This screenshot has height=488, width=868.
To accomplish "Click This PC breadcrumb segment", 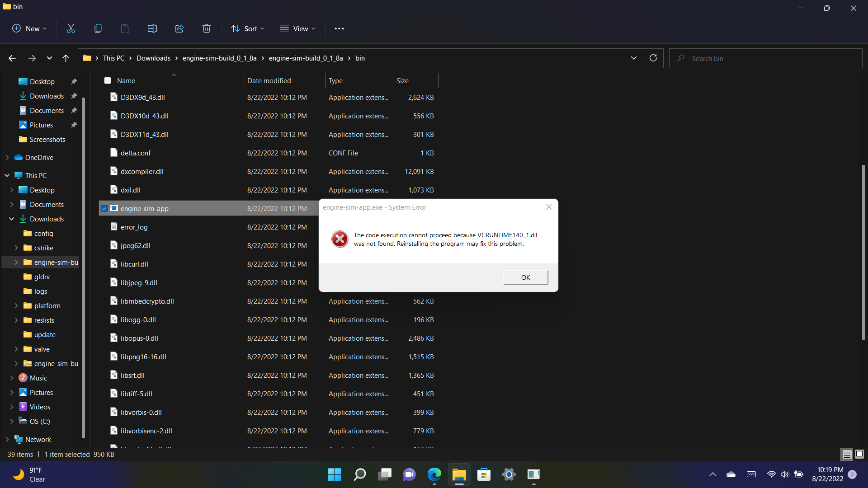I will pos(113,58).
